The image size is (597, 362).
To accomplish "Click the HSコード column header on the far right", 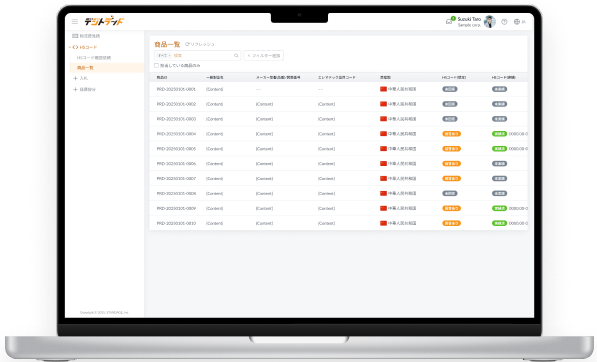I will point(503,77).
